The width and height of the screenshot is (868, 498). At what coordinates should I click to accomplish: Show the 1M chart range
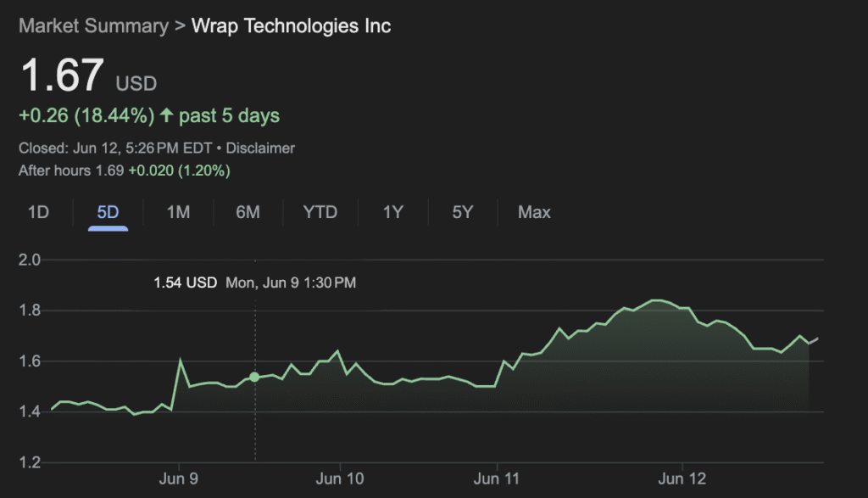click(x=178, y=212)
